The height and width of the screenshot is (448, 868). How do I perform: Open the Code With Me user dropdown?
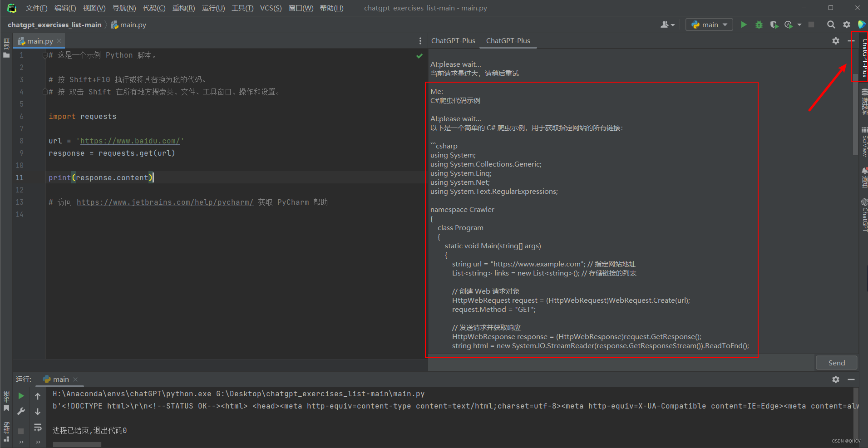667,25
